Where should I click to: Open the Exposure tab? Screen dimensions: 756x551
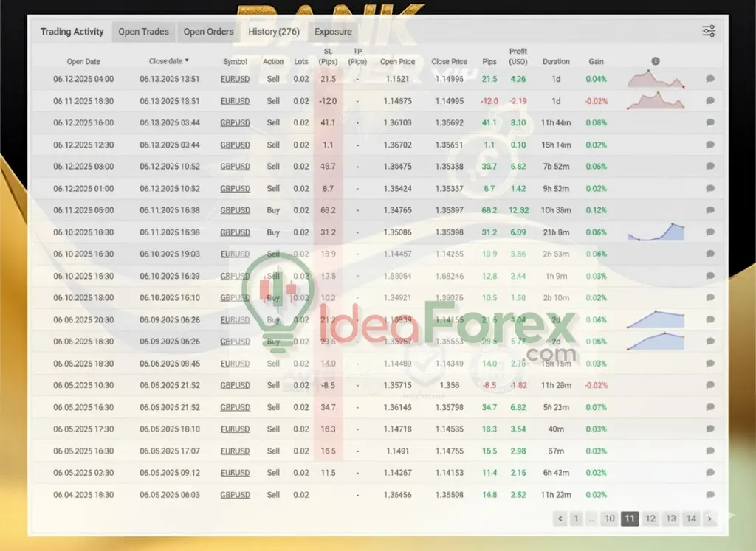pos(333,31)
